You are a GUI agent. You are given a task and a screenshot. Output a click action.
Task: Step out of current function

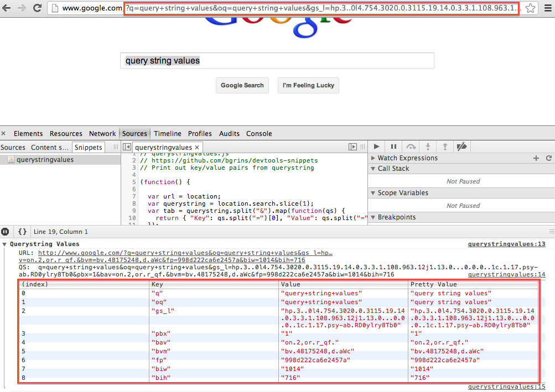(x=445, y=147)
